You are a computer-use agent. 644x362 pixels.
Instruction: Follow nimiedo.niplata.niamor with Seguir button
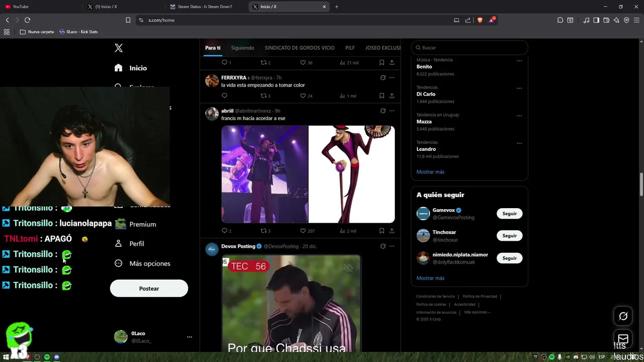pyautogui.click(x=510, y=258)
